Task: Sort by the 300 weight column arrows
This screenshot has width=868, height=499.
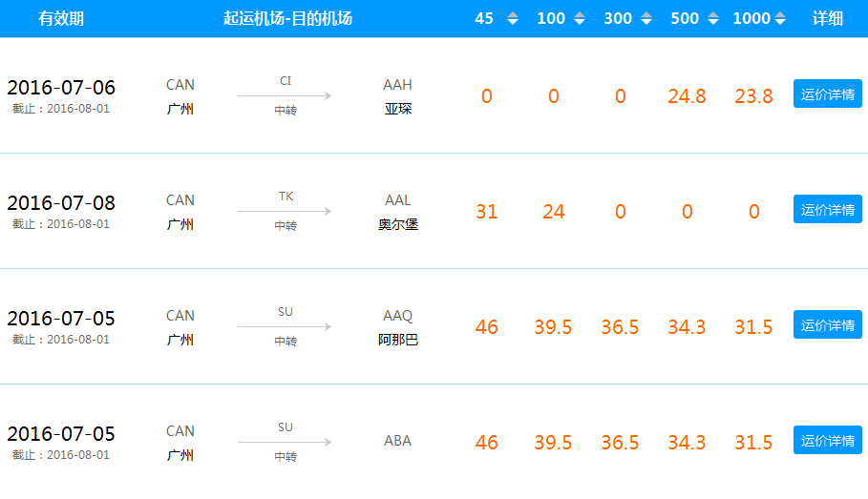Action: [x=646, y=18]
